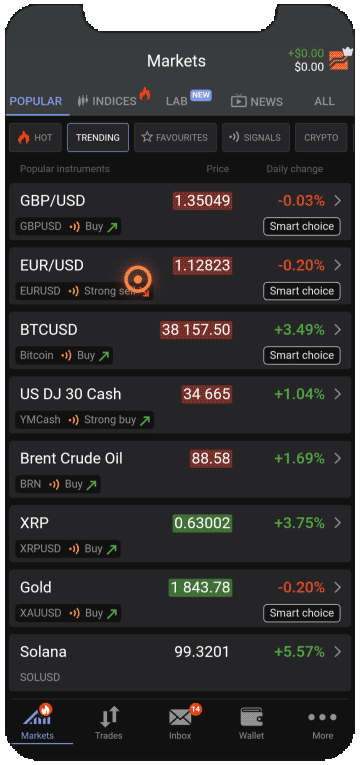This screenshot has width=360, height=765.
Task: Switch to the NEWS tab
Action: tap(257, 101)
